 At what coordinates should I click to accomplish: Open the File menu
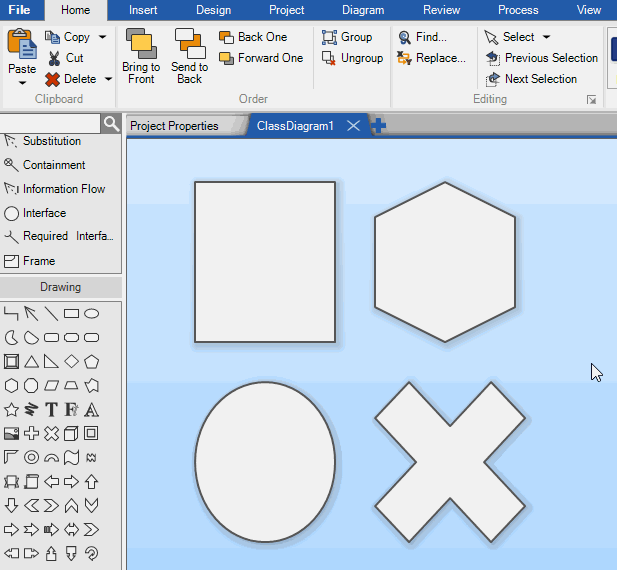19,10
